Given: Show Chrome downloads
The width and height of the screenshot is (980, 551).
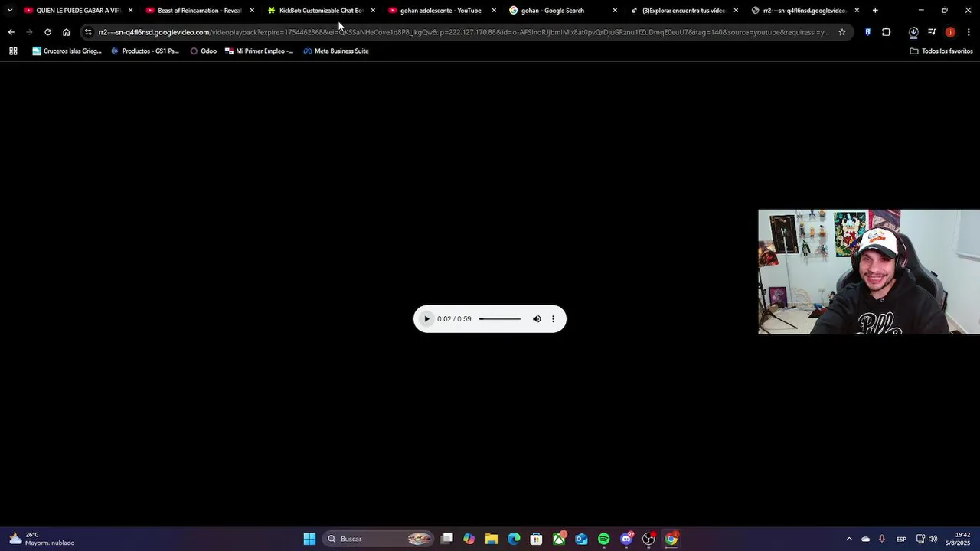Looking at the screenshot, I should [913, 32].
